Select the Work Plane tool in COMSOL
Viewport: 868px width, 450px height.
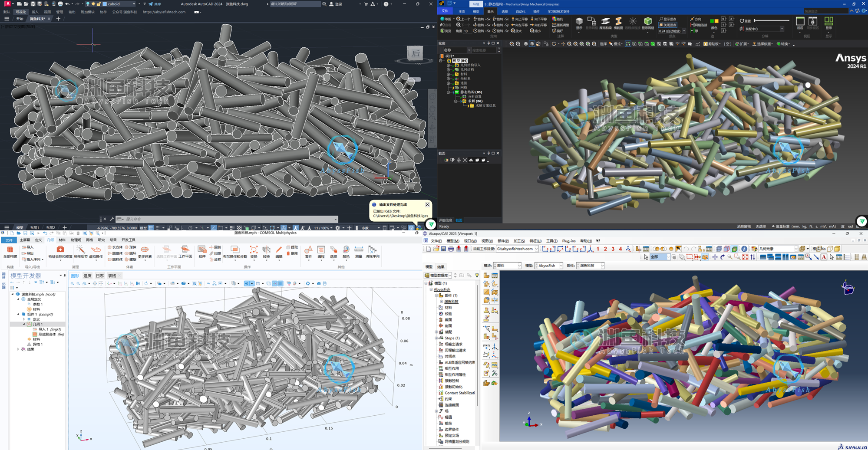tap(185, 250)
